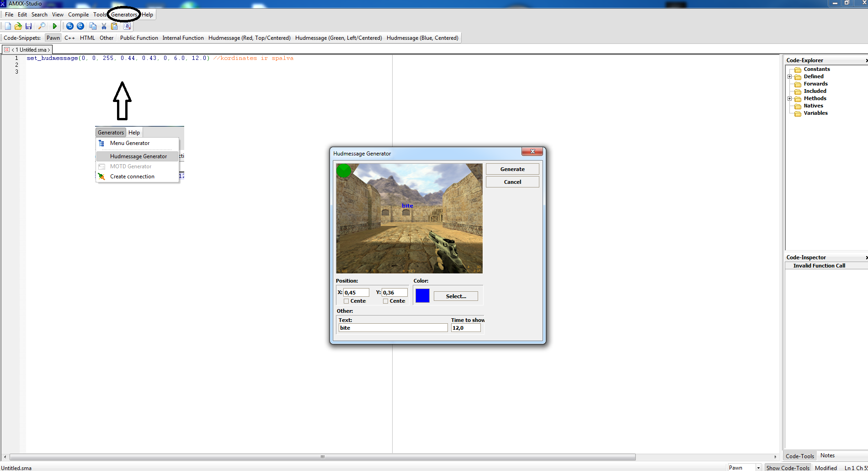The image size is (868, 471).
Task: Save the file with floppy icon
Action: point(28,27)
